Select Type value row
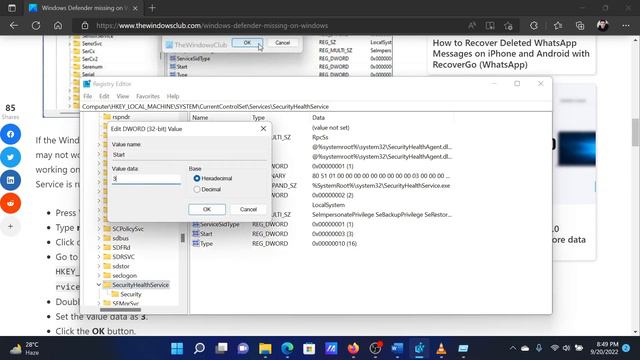640x360 pixels. click(206, 244)
